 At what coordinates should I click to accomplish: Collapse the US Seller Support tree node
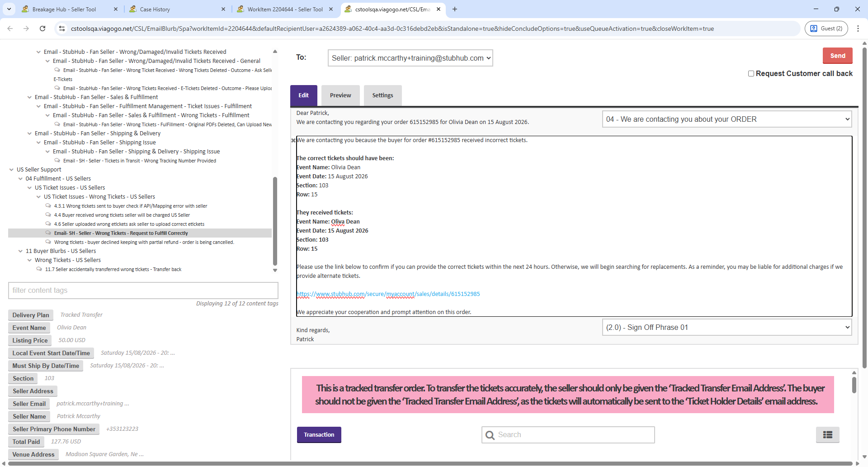click(x=12, y=170)
